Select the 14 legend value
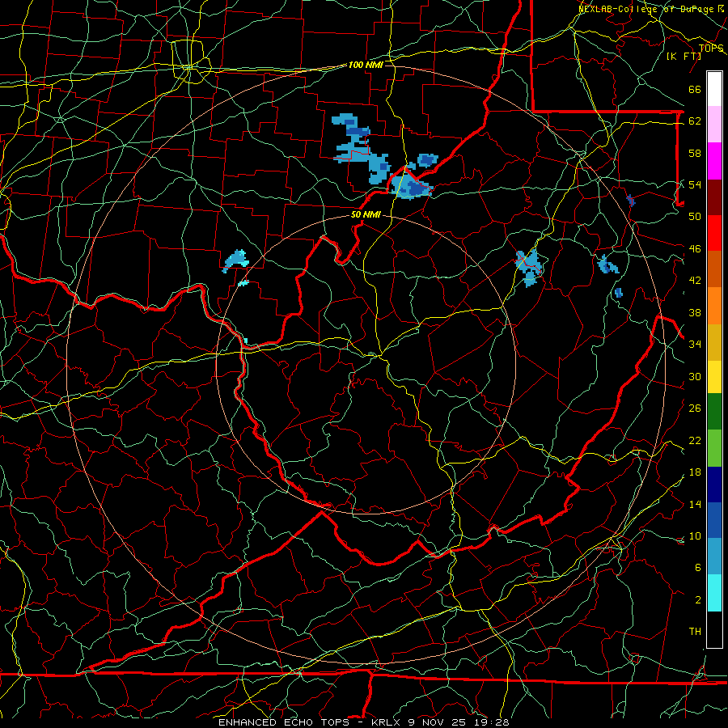Screen dimensions: 728x728 pos(695,504)
